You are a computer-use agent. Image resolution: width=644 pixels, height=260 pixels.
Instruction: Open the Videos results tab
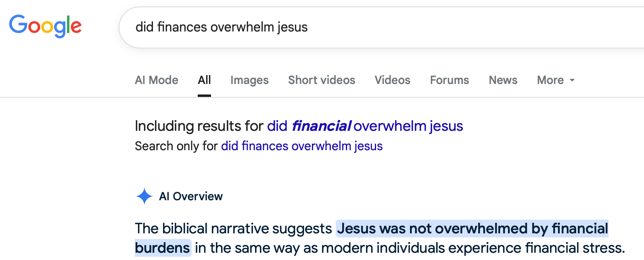pyautogui.click(x=392, y=80)
